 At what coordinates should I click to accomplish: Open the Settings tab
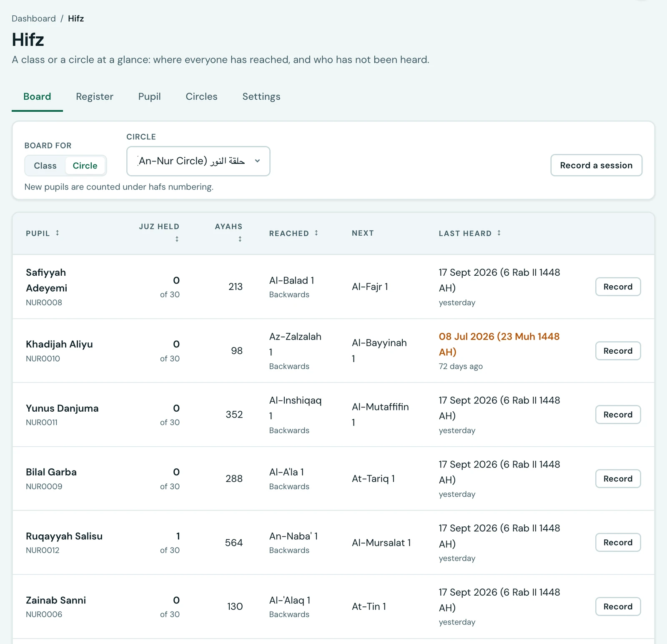point(261,97)
